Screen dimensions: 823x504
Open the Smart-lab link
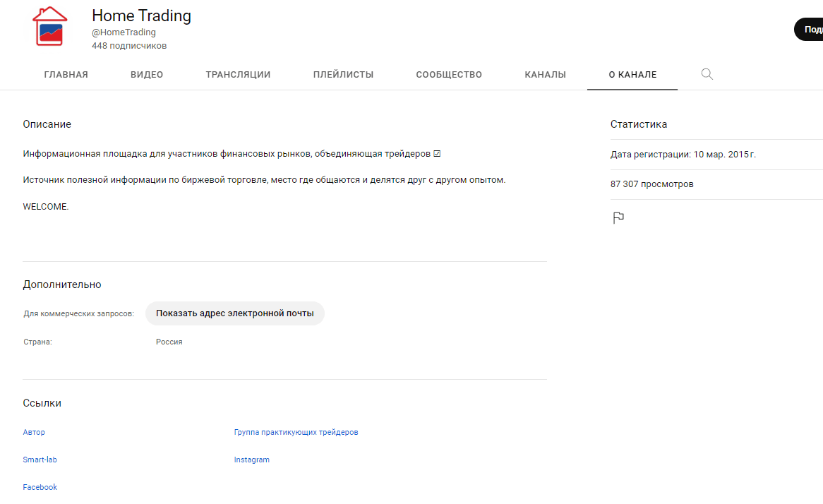point(40,460)
